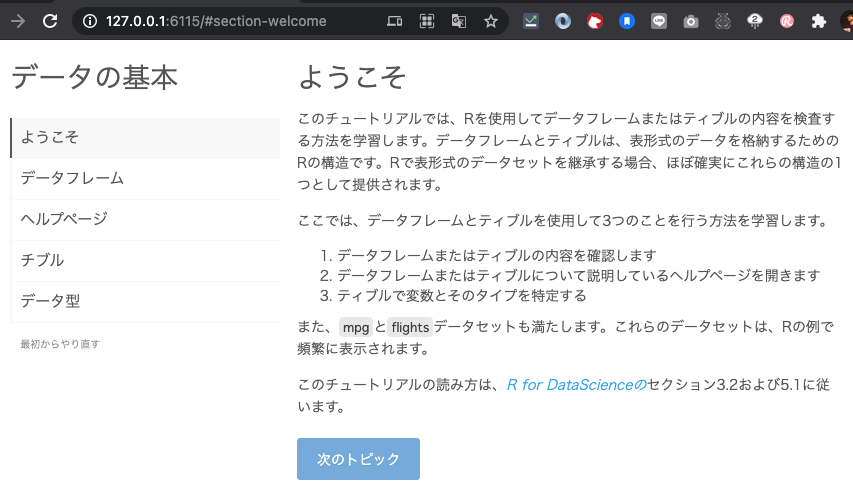Click the device/screen icon in the address bar

coord(394,21)
